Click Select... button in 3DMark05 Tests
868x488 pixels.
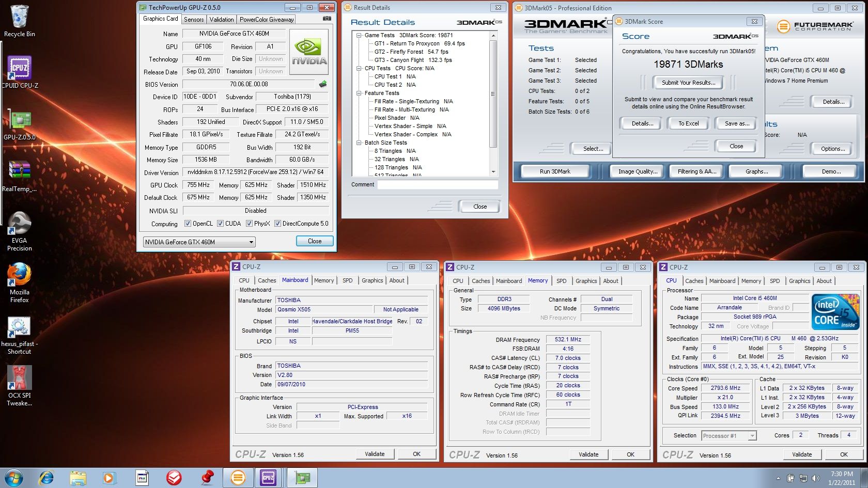coord(593,149)
